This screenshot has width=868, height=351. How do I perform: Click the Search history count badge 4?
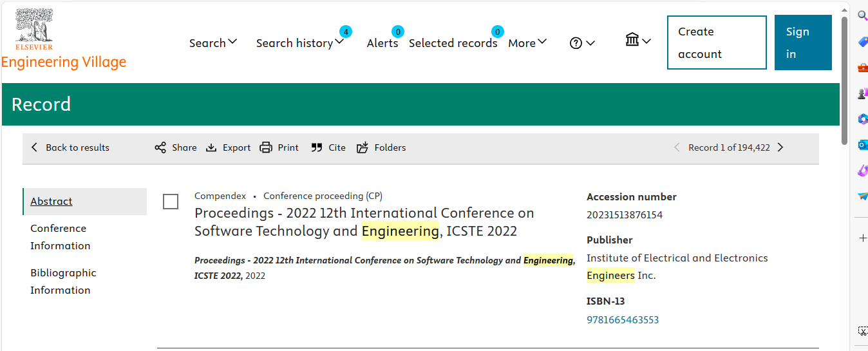[x=346, y=32]
